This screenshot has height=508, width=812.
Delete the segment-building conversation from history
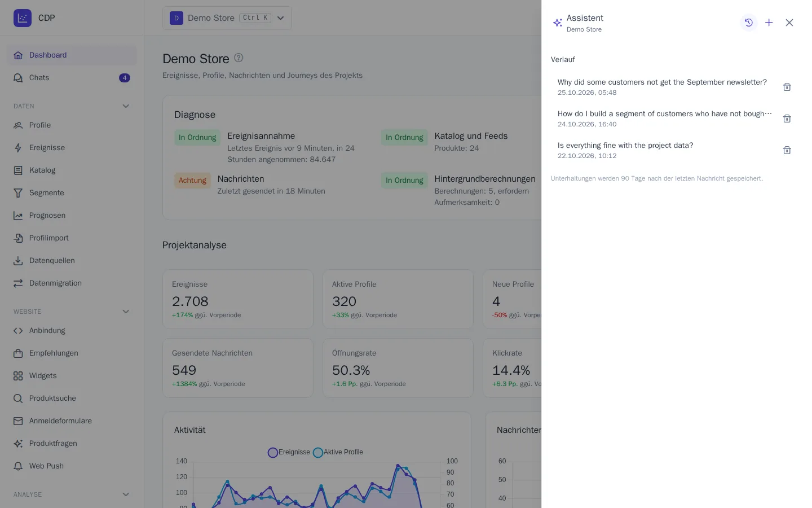pos(787,119)
